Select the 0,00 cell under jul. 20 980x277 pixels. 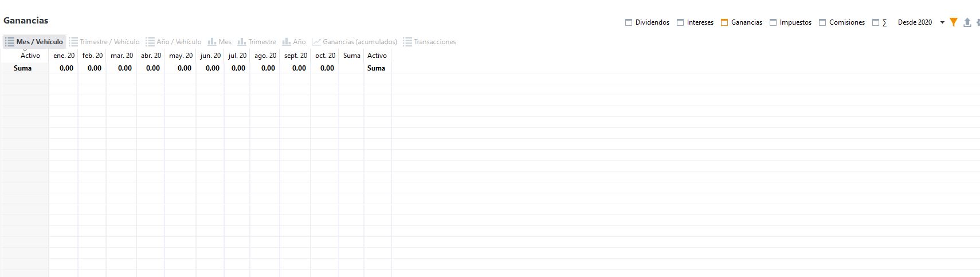point(237,68)
